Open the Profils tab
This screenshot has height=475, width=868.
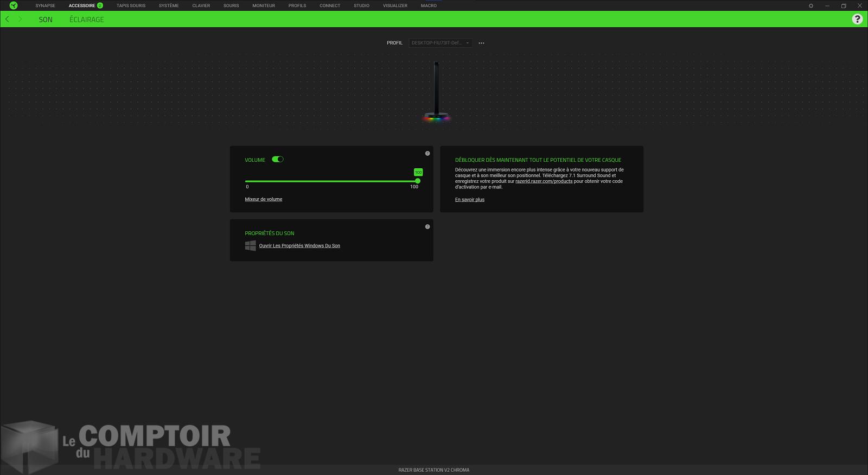tap(297, 5)
